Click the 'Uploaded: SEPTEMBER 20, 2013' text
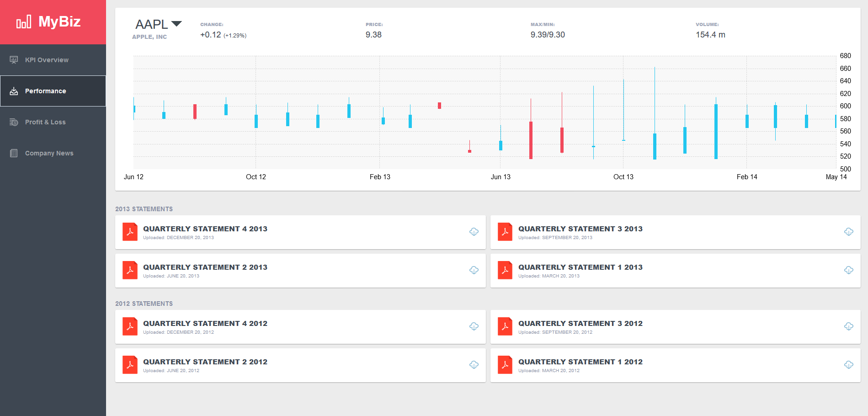 click(555, 238)
